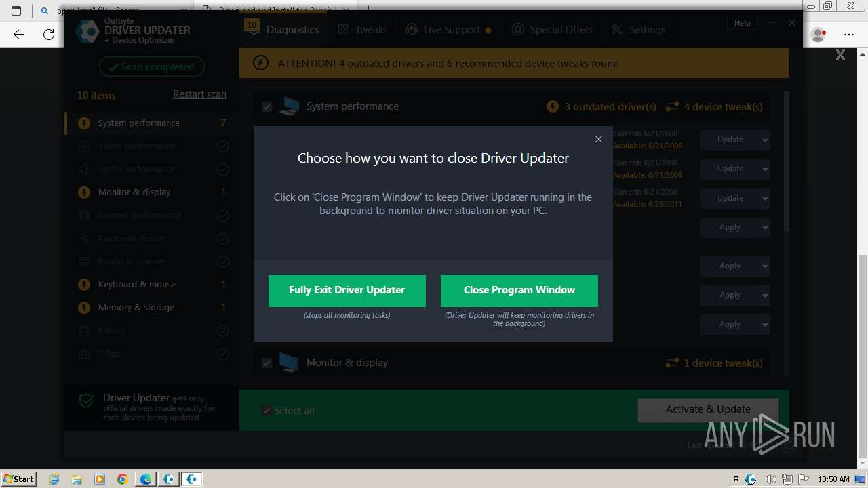
Task: Open dropdown arrow beside fourth Apply button
Action: (x=765, y=325)
